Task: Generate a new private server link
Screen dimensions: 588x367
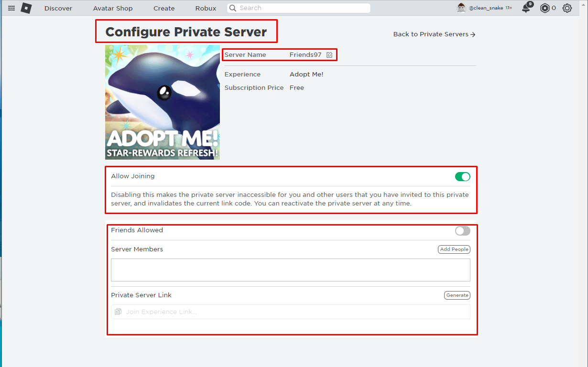Action: pos(457,295)
